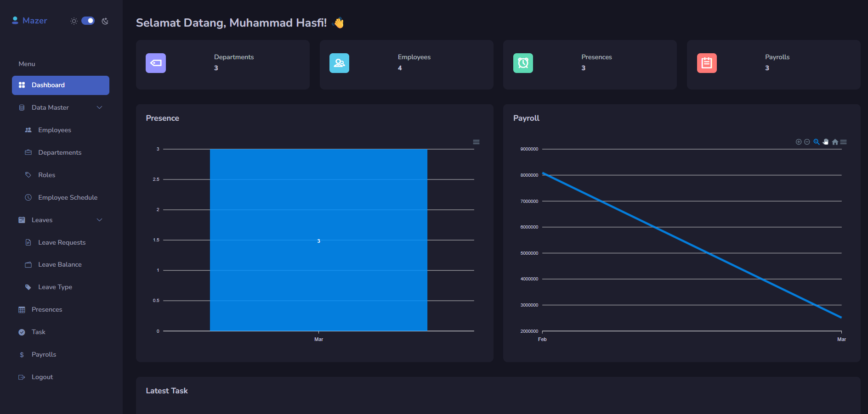This screenshot has width=868, height=414.
Task: Click the purple Departments card icon
Action: coord(156,63)
